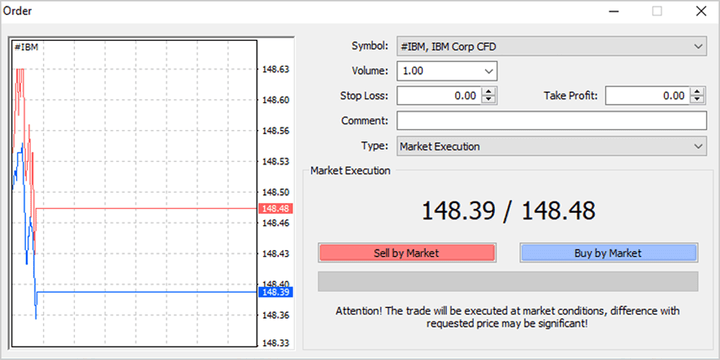
Task: Click the Take Profit value field
Action: tap(647, 96)
